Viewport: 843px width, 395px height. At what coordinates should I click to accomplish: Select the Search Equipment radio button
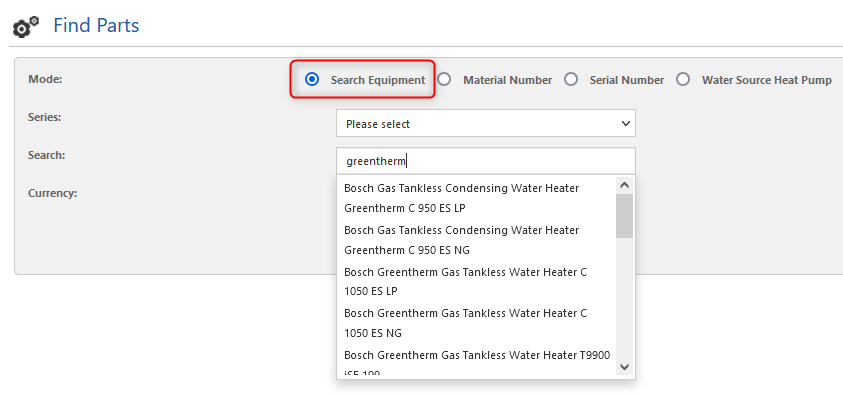click(x=311, y=80)
